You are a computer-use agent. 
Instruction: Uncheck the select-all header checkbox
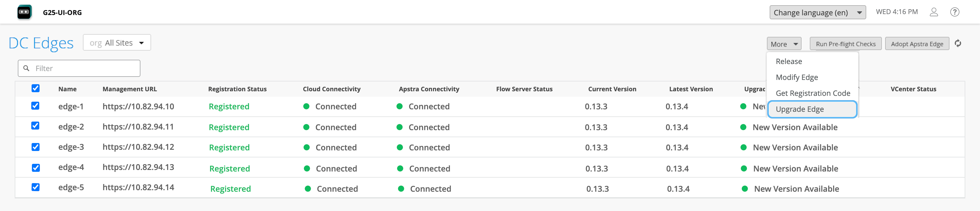[36, 89]
